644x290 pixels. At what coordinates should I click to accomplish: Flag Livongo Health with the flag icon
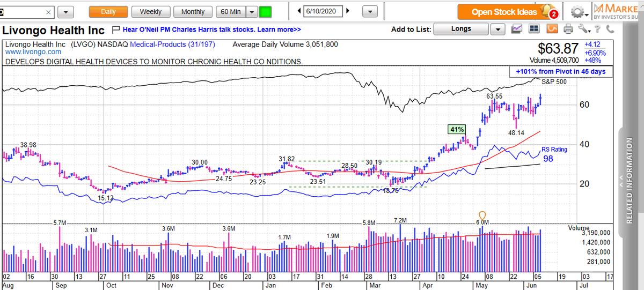(116, 29)
